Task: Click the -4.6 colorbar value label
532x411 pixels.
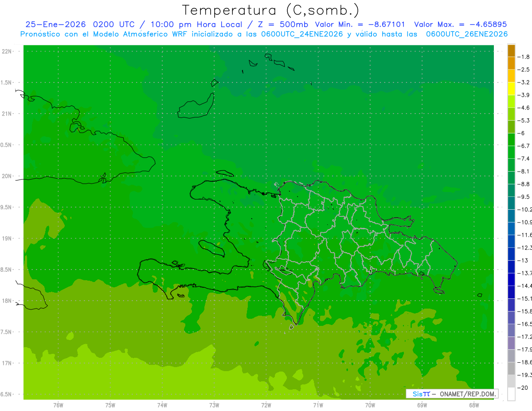Action: coord(524,108)
